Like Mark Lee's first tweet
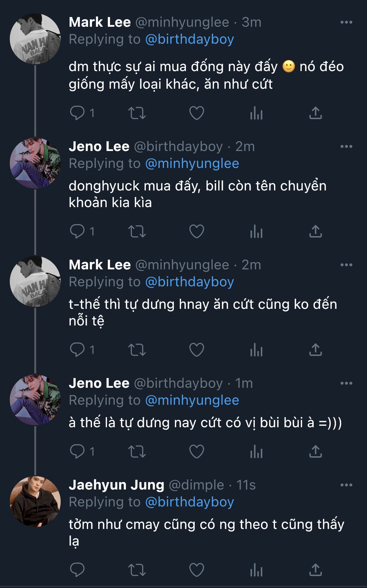Screen dimensions: 367x588 tap(196, 113)
